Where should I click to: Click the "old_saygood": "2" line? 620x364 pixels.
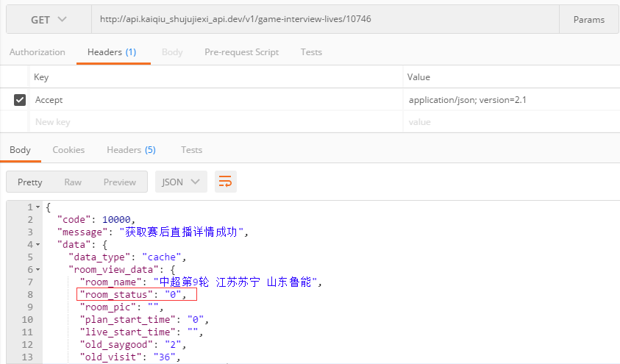133,345
